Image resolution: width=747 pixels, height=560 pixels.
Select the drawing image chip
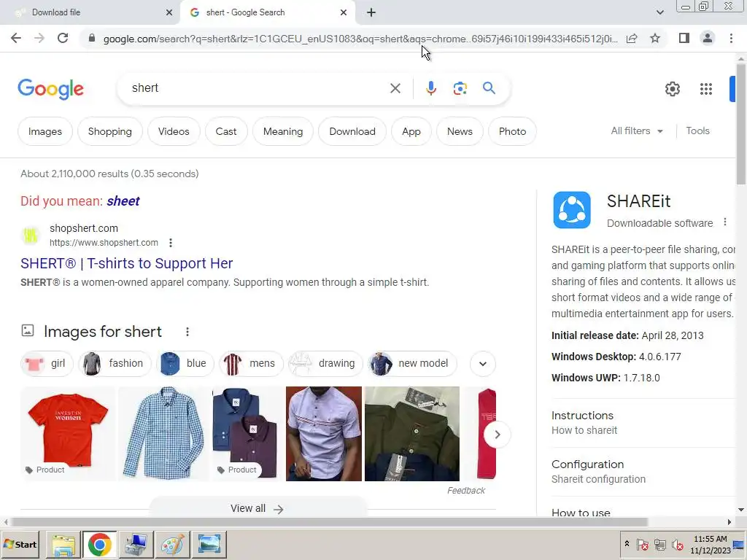tap(325, 364)
